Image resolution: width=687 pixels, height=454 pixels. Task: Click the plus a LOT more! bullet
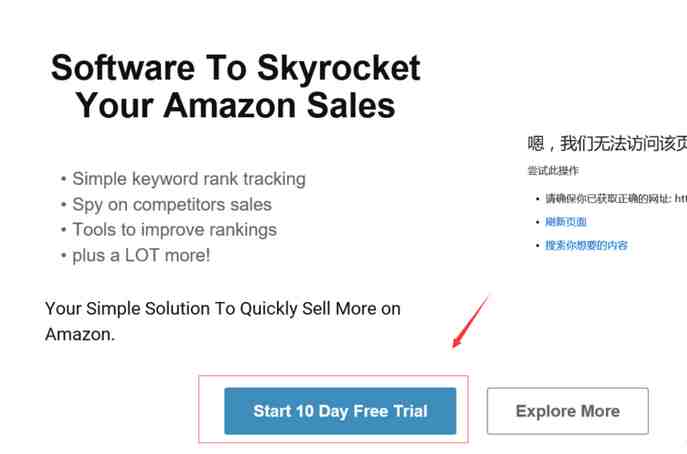pos(141,254)
